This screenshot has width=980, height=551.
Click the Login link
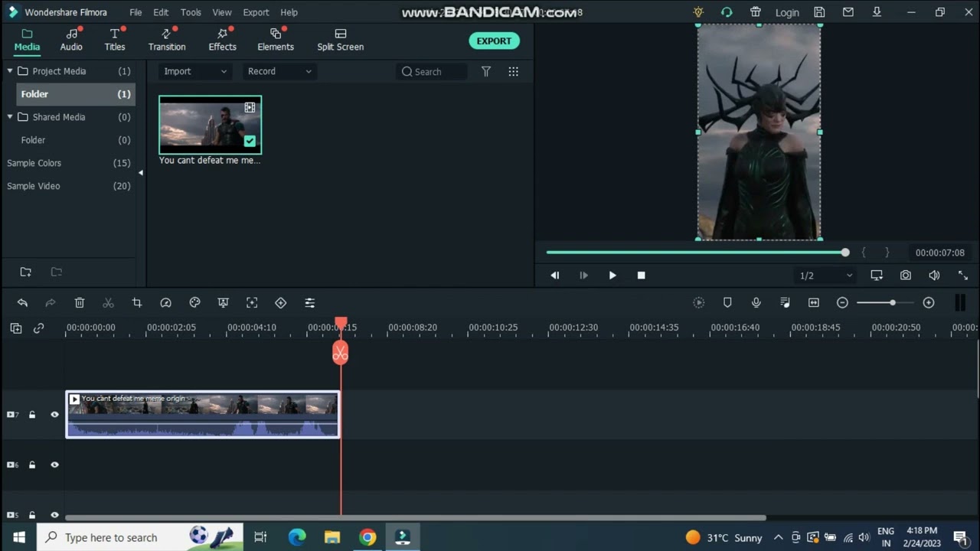[787, 12]
